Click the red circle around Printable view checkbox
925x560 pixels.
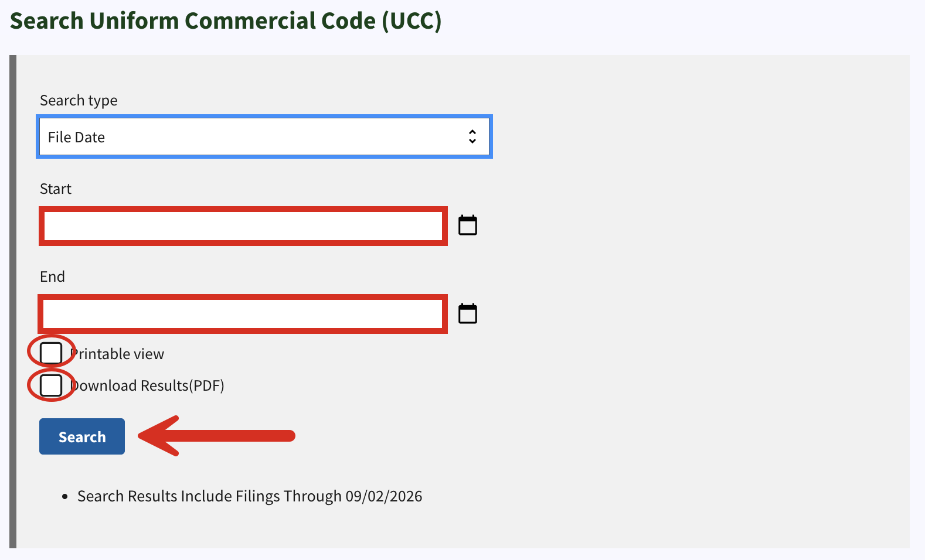(x=52, y=351)
